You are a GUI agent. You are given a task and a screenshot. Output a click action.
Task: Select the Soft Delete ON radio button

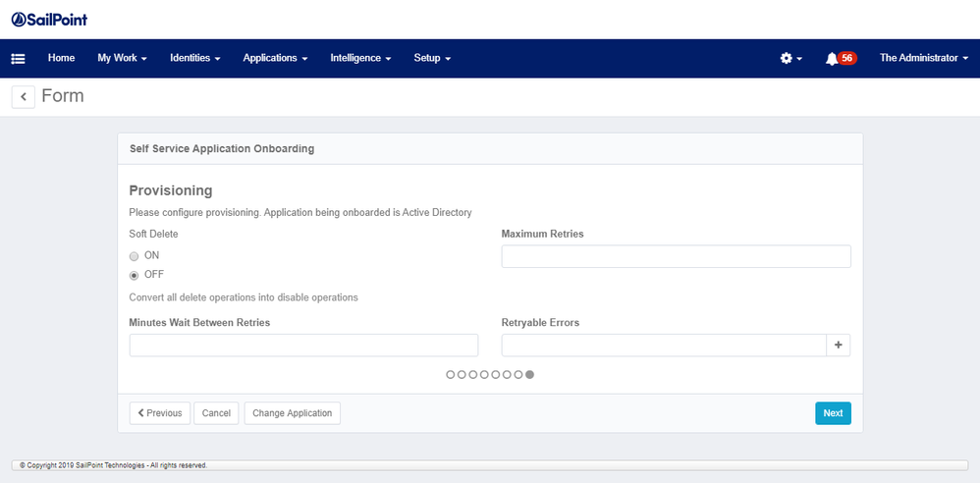click(x=135, y=256)
